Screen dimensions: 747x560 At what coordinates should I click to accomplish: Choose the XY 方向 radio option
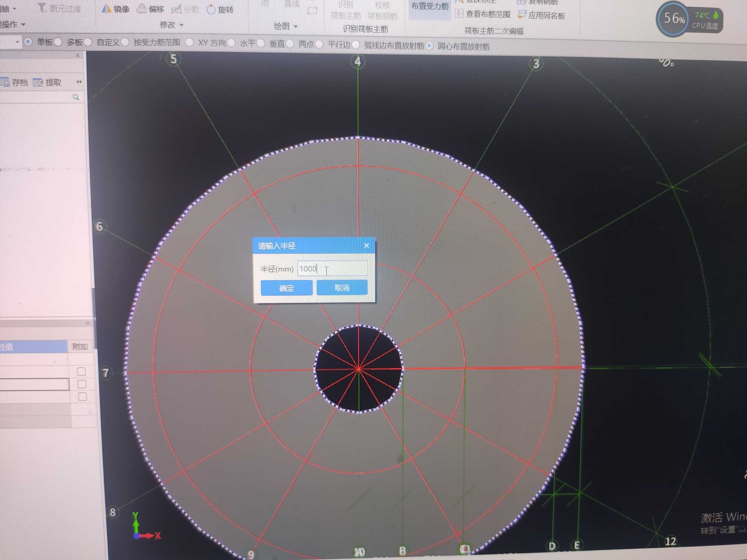point(189,43)
